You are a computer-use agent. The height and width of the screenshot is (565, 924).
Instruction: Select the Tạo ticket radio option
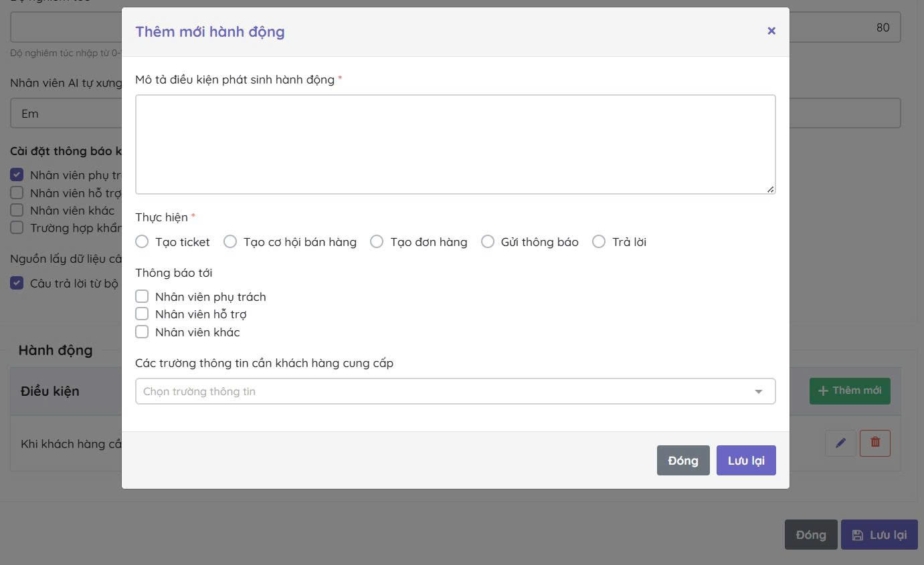(142, 242)
